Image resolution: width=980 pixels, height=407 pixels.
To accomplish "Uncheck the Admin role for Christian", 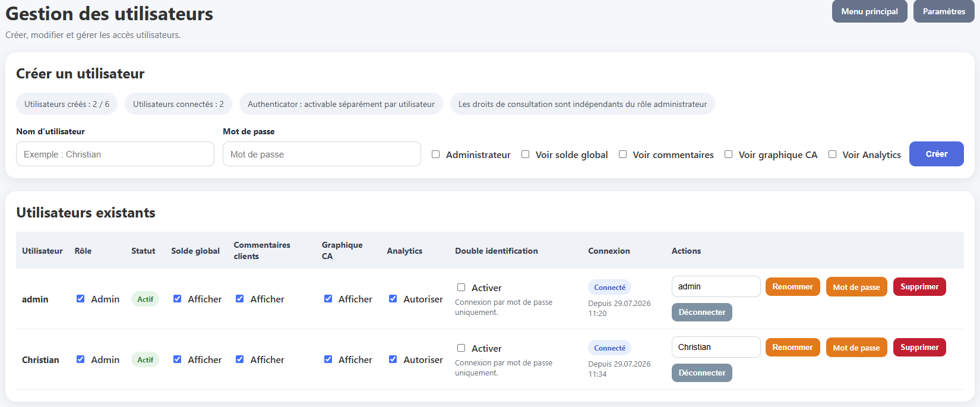I will pos(80,359).
